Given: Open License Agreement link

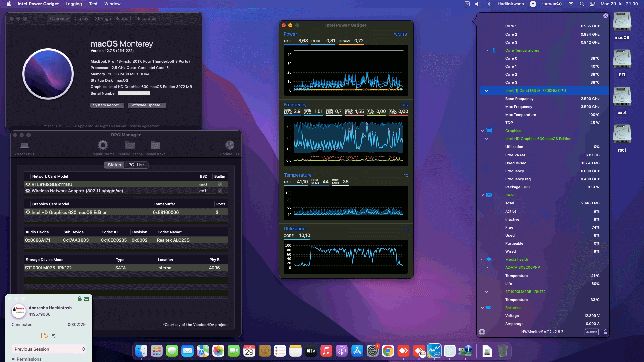Looking at the screenshot, I should pyautogui.click(x=144, y=126).
